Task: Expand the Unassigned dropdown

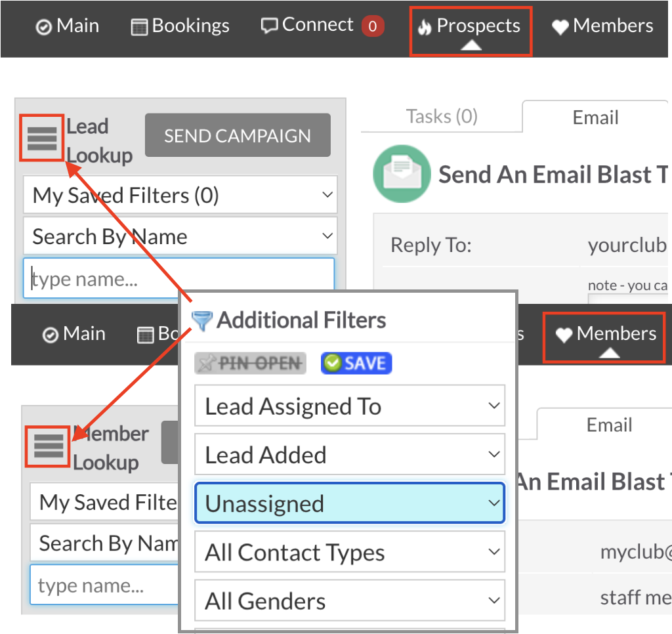Action: click(x=350, y=503)
